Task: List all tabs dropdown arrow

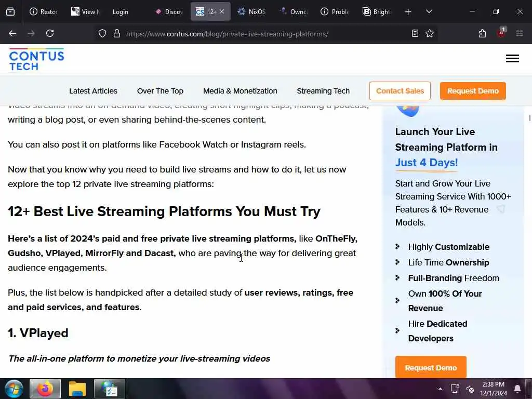Action: coord(429,12)
